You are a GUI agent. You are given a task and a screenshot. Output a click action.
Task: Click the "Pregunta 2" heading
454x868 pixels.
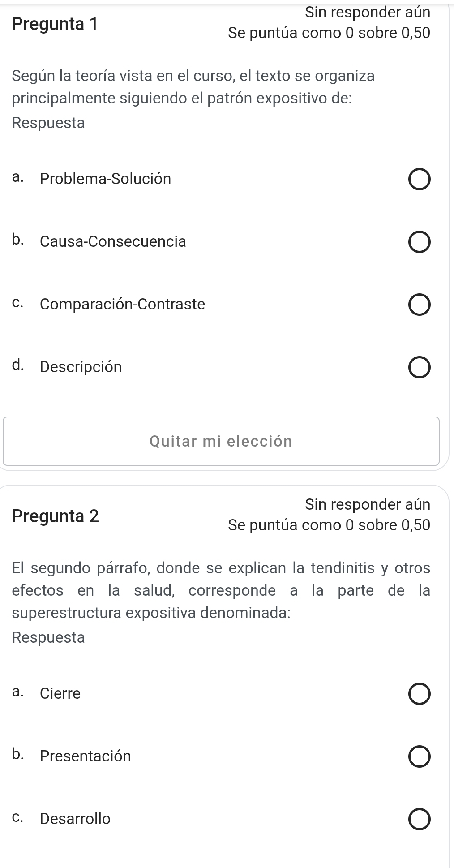pos(56,516)
